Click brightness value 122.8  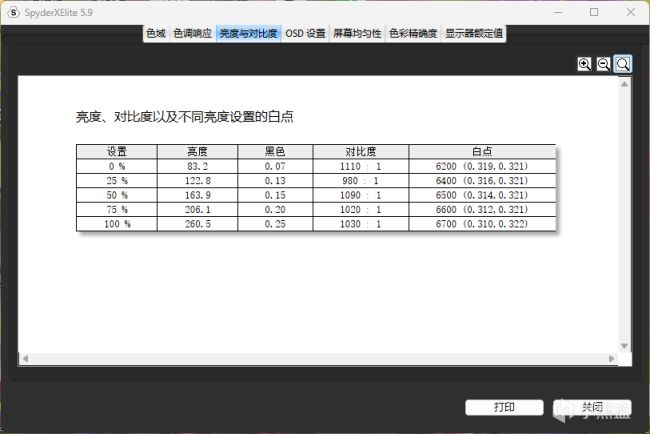coord(197,181)
